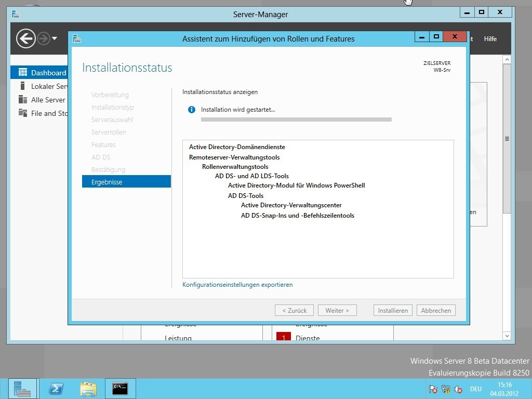Open Lokaler Server in the sidebar

tap(39, 86)
